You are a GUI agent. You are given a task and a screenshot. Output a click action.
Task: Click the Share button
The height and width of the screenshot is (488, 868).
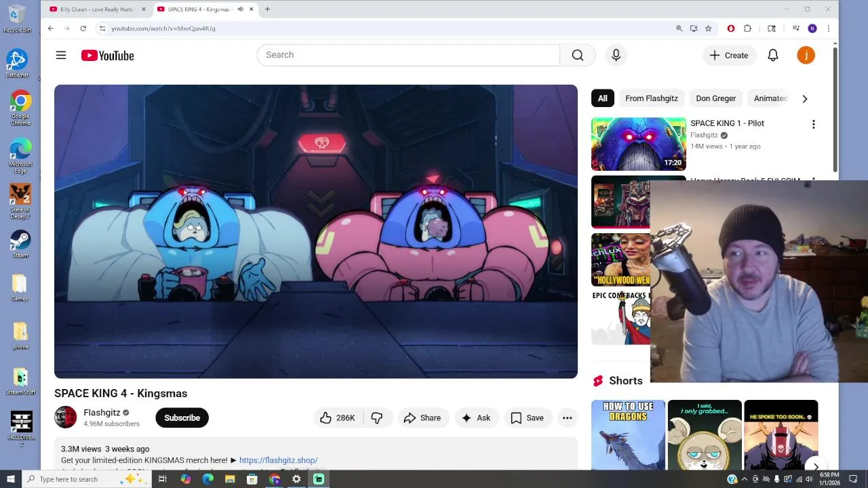(x=422, y=418)
